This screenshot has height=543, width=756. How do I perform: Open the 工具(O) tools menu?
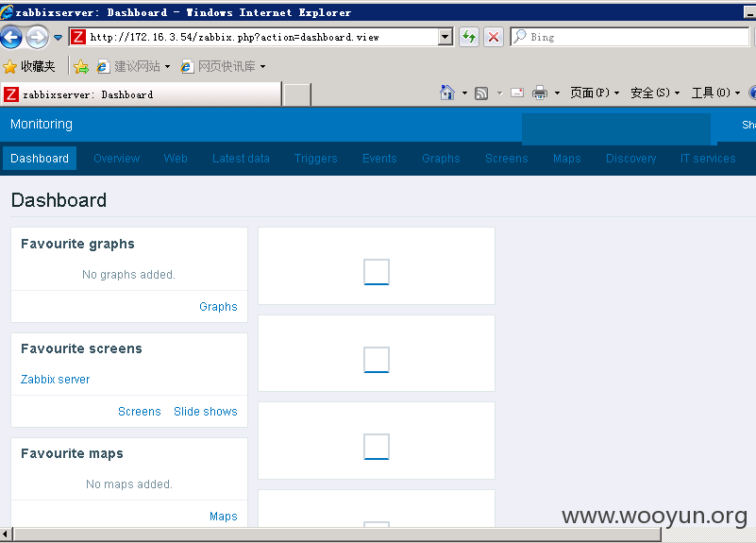click(716, 93)
